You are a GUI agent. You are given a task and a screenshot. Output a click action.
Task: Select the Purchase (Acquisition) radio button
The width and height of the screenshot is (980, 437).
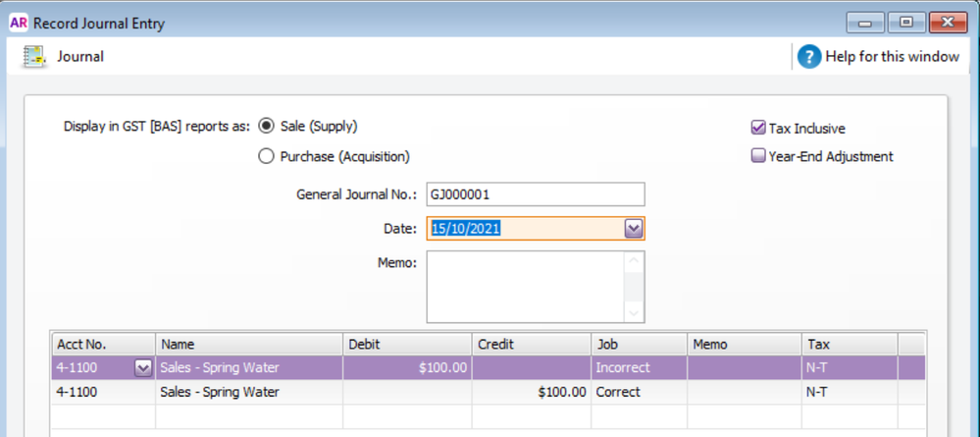pos(266,156)
